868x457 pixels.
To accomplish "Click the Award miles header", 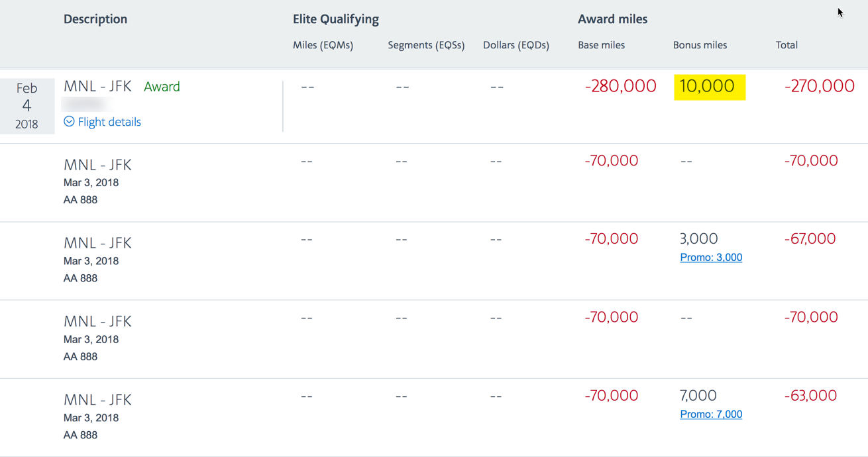I will click(613, 19).
